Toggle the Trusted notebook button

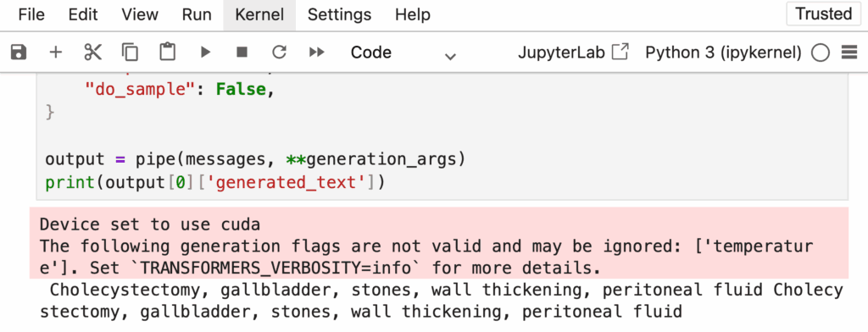[823, 14]
